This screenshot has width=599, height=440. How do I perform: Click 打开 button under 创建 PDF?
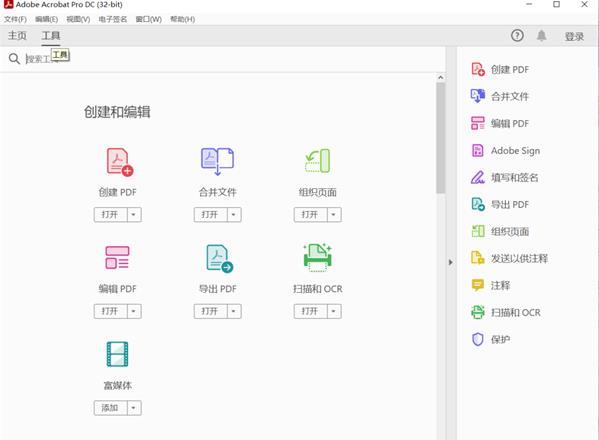point(110,215)
